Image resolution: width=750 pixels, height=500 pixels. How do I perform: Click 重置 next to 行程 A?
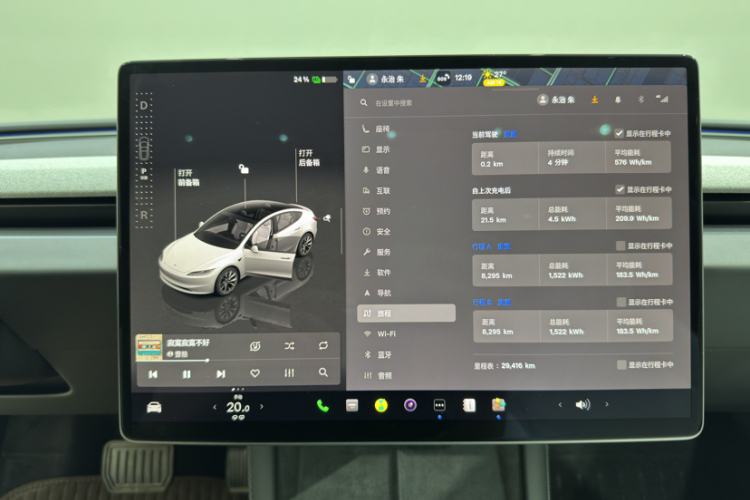point(504,246)
